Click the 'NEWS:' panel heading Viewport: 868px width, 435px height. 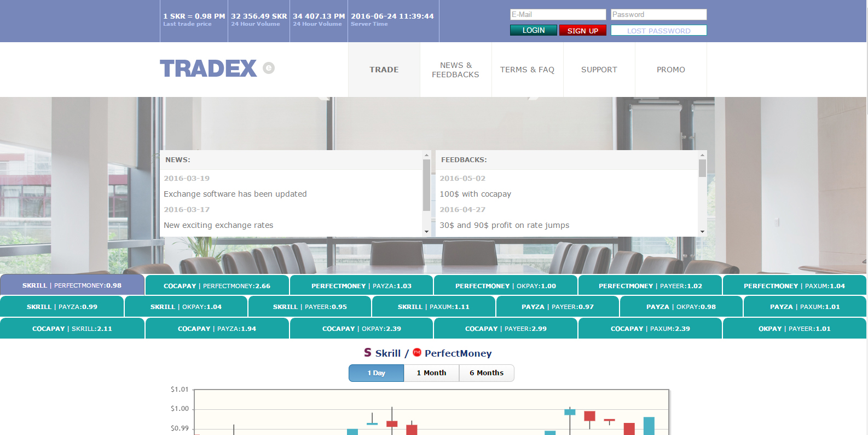[x=178, y=160]
